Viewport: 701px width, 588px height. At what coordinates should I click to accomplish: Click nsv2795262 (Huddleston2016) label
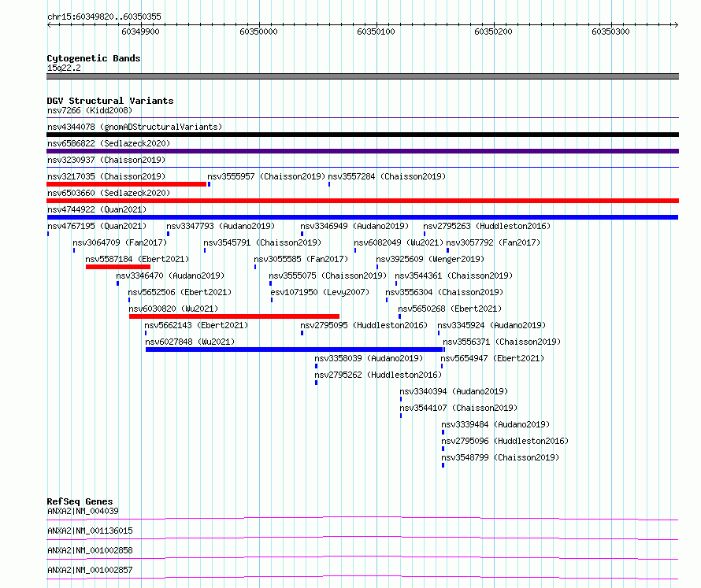378,375
